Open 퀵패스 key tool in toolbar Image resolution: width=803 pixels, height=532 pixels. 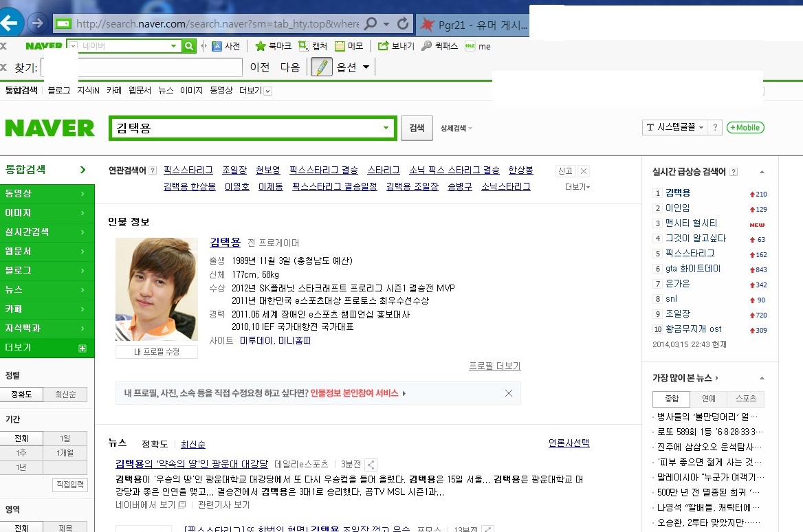pos(439,46)
